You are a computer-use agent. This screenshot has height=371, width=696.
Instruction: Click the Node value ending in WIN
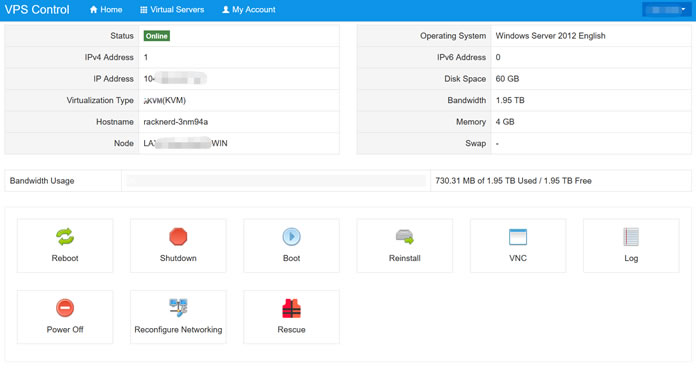coord(185,143)
